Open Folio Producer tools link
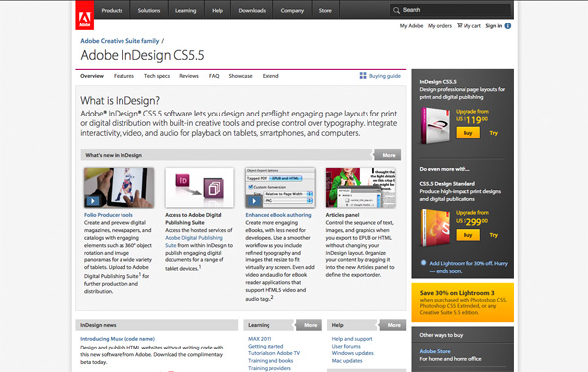The width and height of the screenshot is (588, 372). click(109, 215)
